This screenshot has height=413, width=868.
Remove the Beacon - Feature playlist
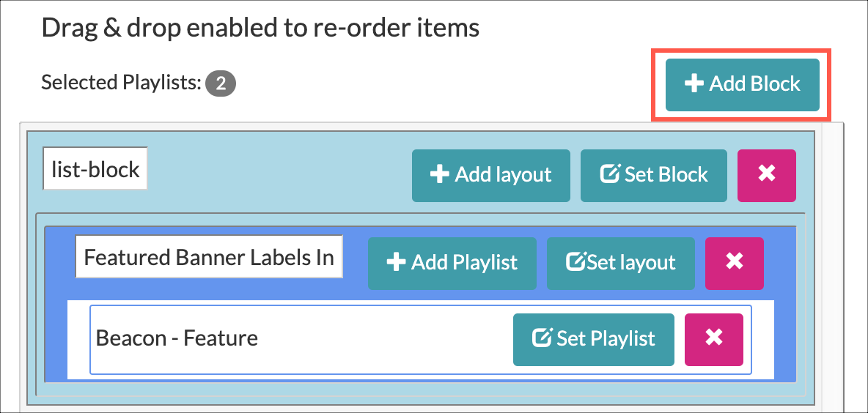pyautogui.click(x=714, y=339)
